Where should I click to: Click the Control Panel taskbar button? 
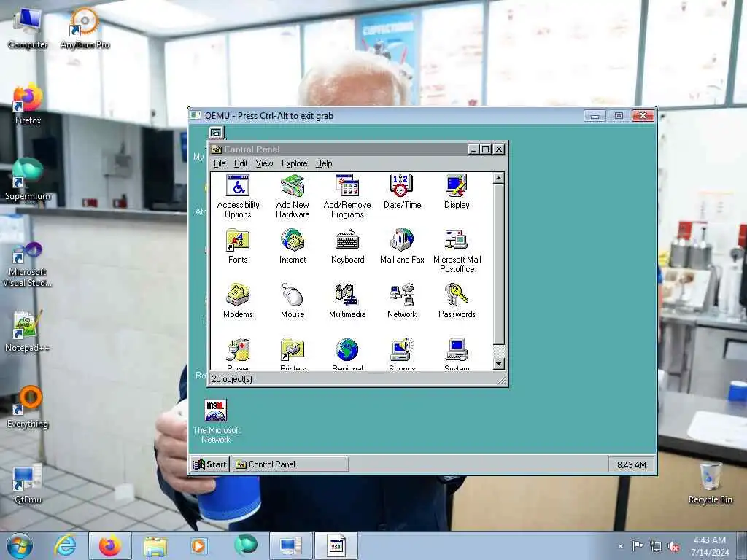(290, 464)
